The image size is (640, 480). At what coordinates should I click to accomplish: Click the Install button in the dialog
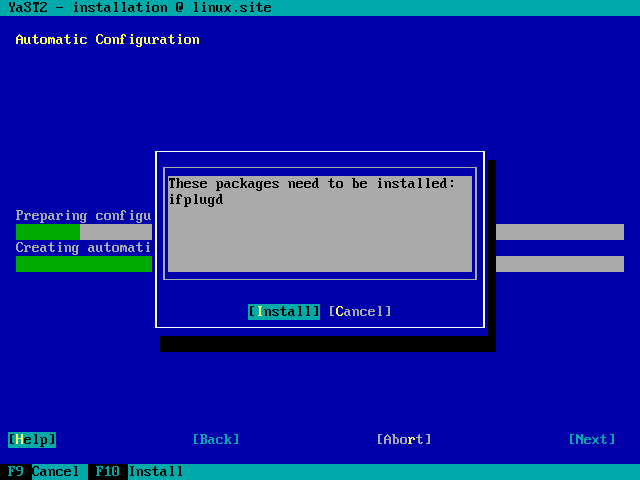click(x=284, y=312)
